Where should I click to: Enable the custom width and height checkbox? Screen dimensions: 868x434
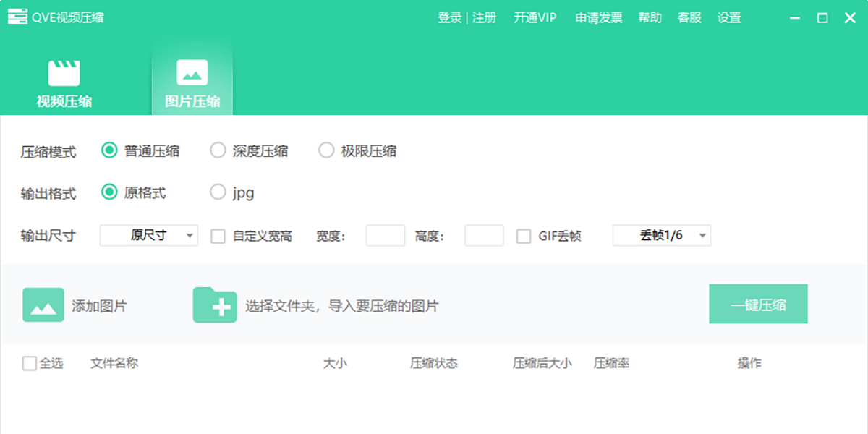tap(218, 236)
